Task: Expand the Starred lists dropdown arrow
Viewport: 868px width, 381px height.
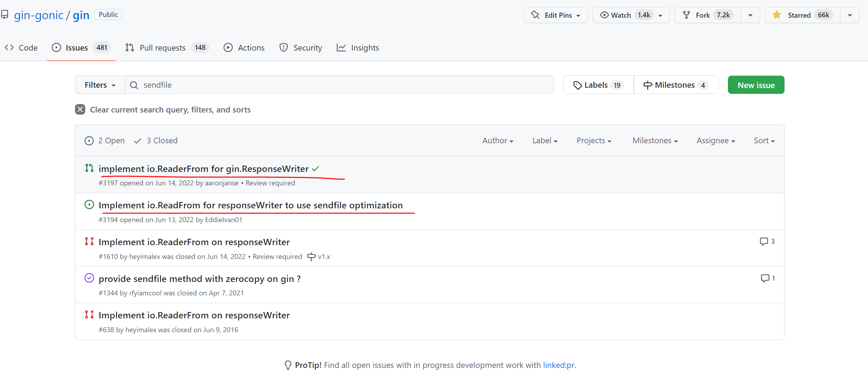Action: [850, 15]
